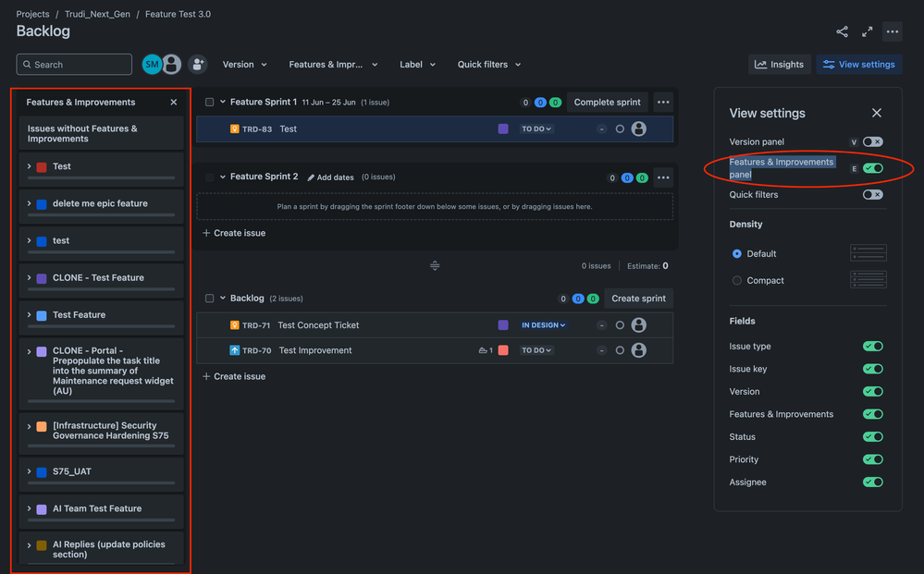Click the issue type icon of TRD-71
Image resolution: width=924 pixels, height=574 pixels.
click(x=235, y=324)
